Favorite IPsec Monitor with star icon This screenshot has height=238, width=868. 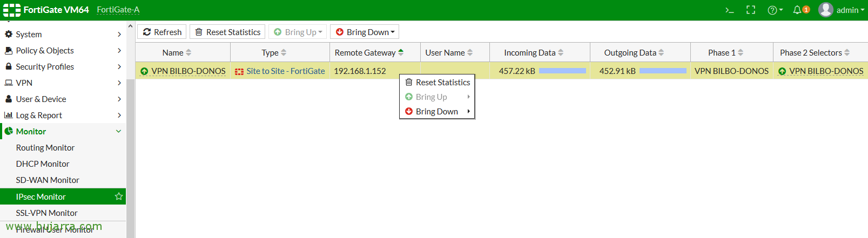[119, 196]
